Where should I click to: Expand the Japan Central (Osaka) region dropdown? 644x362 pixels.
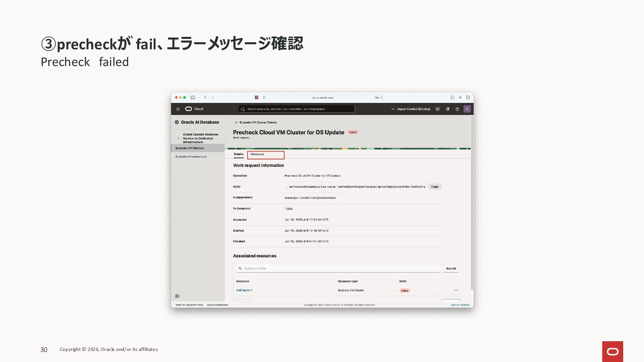pyautogui.click(x=411, y=109)
